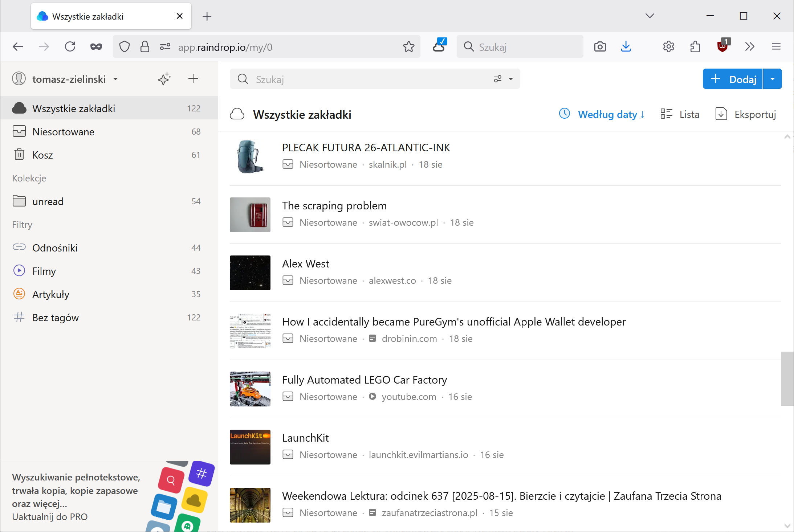Open the unread collection
Image resolution: width=794 pixels, height=532 pixels.
click(109, 201)
